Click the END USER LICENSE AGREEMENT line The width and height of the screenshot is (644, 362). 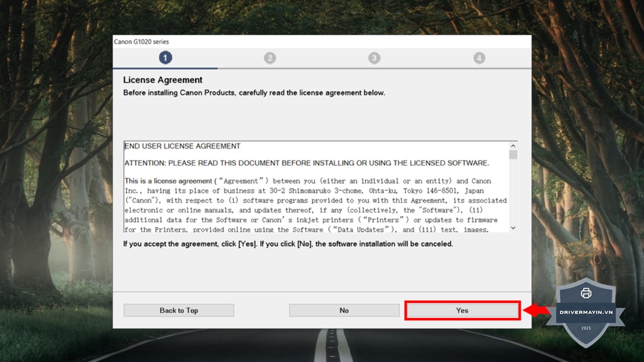pos(183,146)
